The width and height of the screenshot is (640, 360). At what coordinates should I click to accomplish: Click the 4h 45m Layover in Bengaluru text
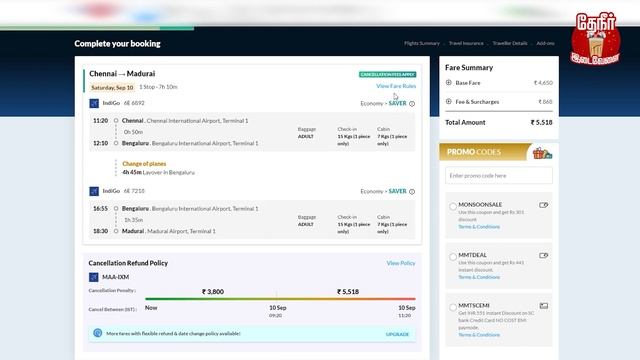click(x=158, y=172)
